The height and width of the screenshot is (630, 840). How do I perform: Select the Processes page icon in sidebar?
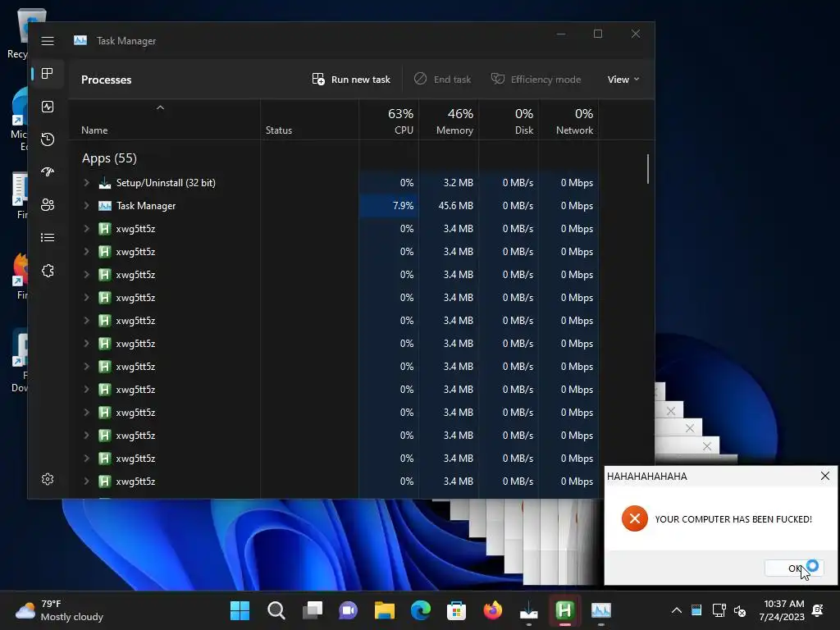[48, 73]
